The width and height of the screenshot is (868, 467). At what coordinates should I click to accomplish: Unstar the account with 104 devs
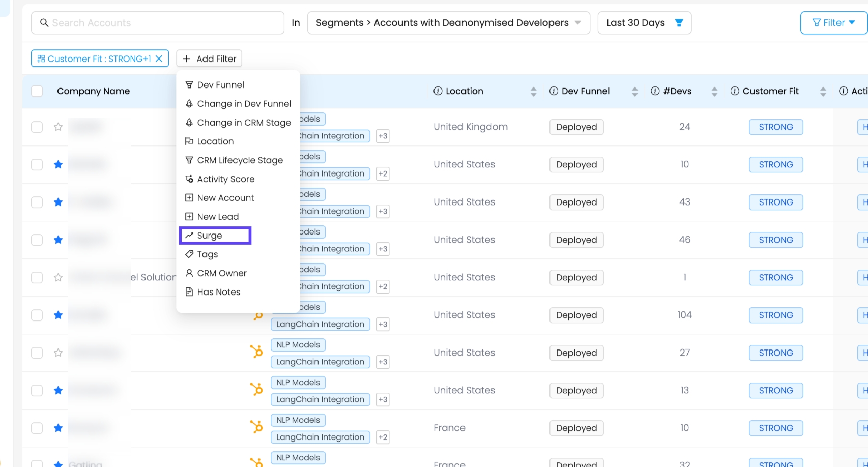point(58,315)
